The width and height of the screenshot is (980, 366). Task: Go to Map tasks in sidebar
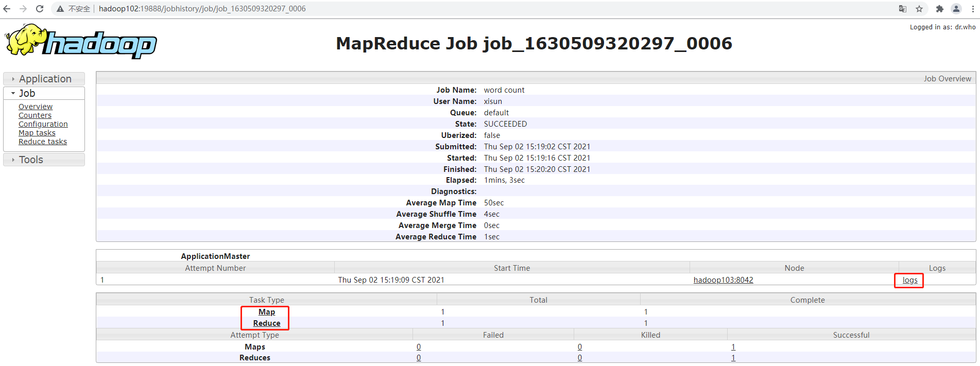coord(37,133)
